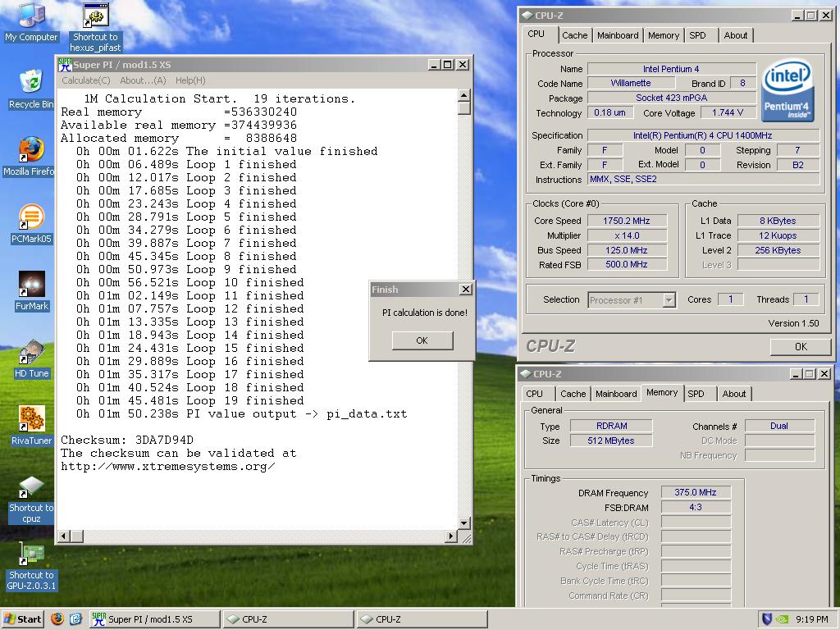Click the 256 KBytes Level 2 cache value
Viewport: 840px width, 630px height.
778,250
